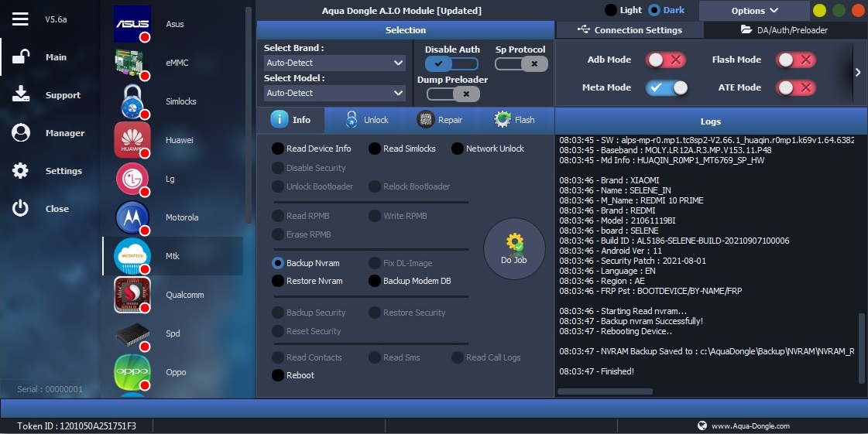Open the hamburger menu icon
Image resolution: width=868 pixels, height=434 pixels.
point(20,19)
